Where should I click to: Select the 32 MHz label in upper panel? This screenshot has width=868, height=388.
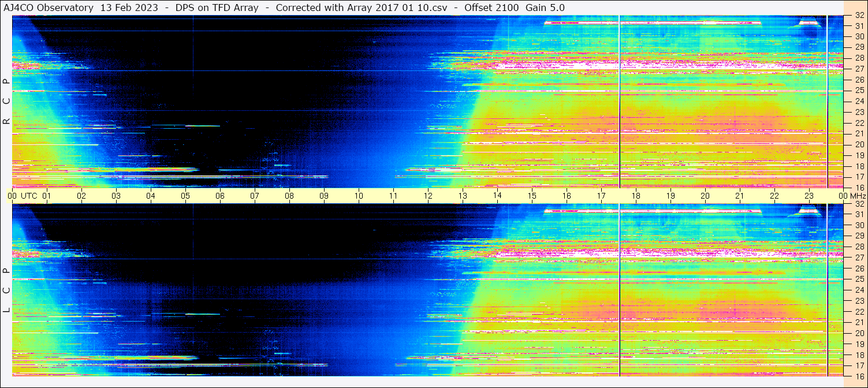859,16
